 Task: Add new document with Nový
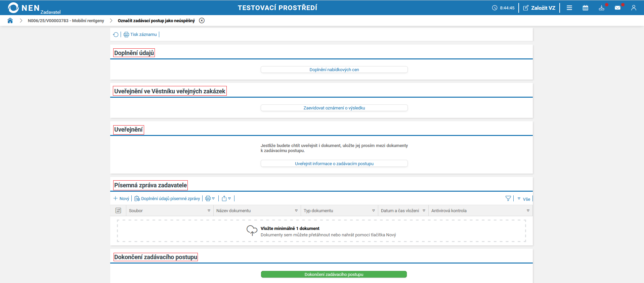point(121,198)
